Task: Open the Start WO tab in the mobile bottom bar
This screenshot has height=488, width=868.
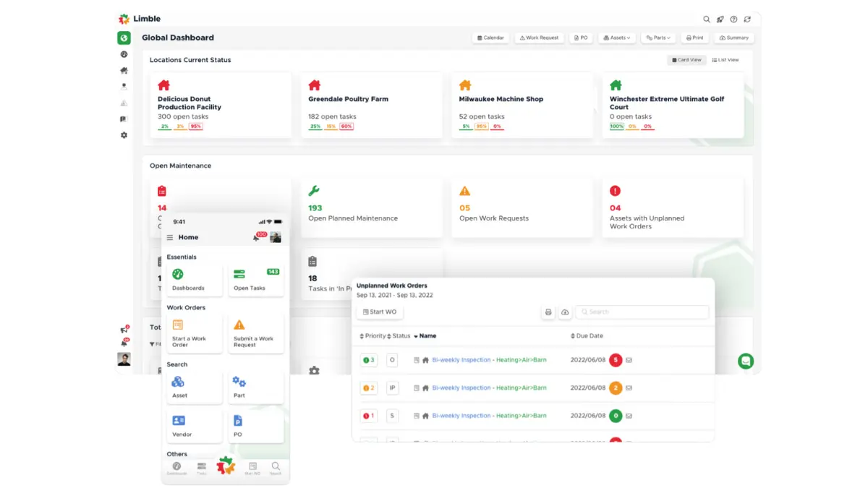Action: pyautogui.click(x=252, y=468)
